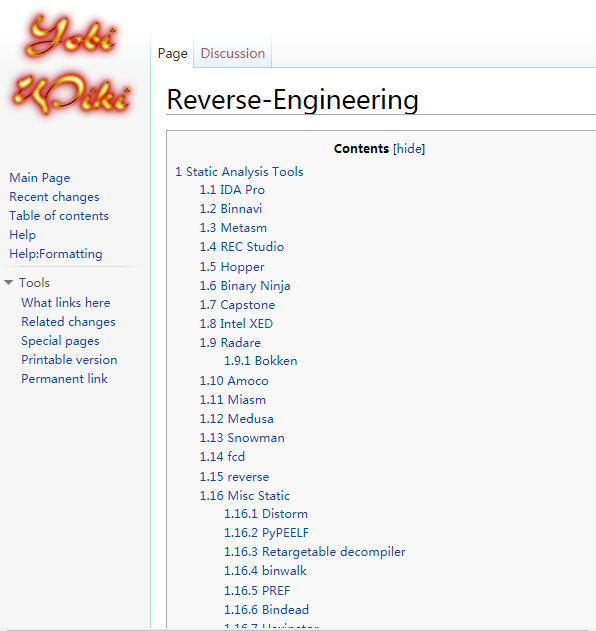Jump to 1.3 Metasm section

click(233, 228)
